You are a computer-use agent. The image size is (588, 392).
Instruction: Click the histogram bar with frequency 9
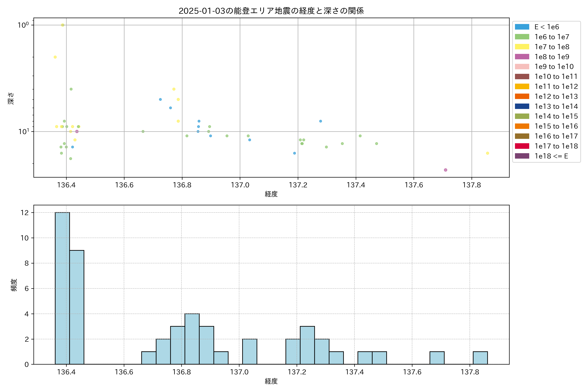(x=77, y=307)
